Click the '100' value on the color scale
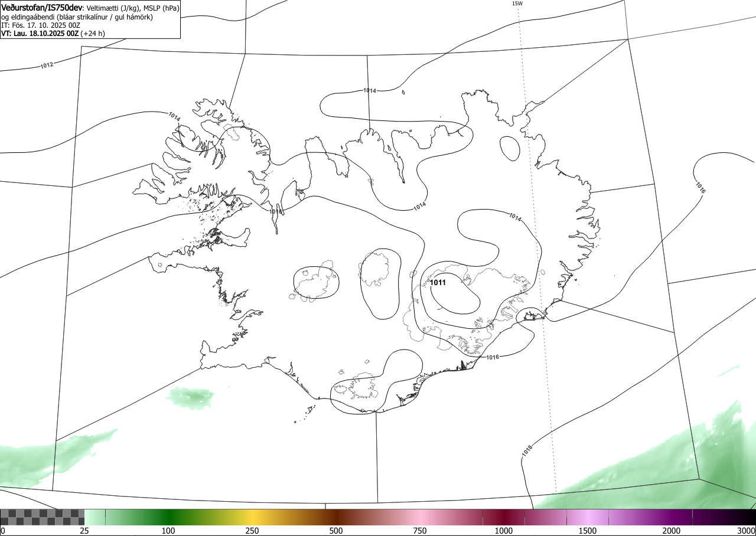The image size is (756, 536). [168, 531]
